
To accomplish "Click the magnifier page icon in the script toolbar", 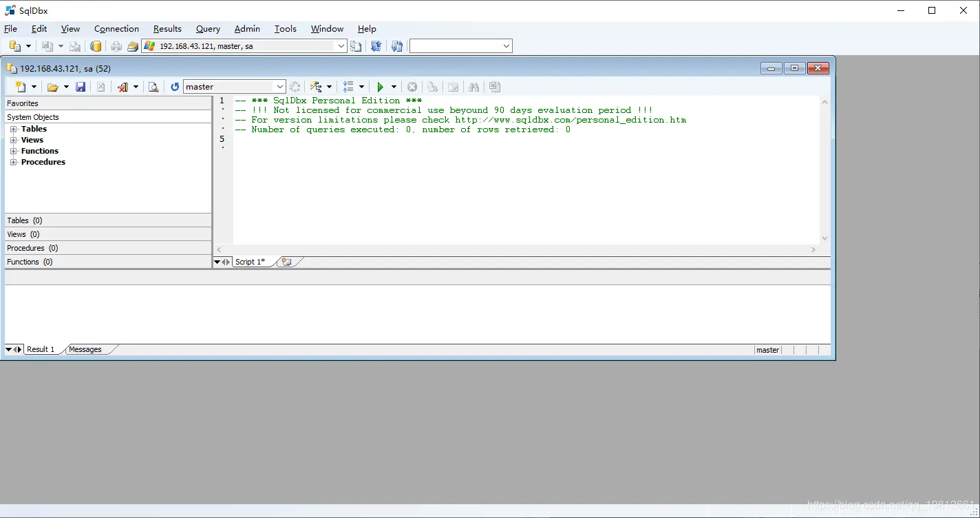I will pyautogui.click(x=153, y=87).
